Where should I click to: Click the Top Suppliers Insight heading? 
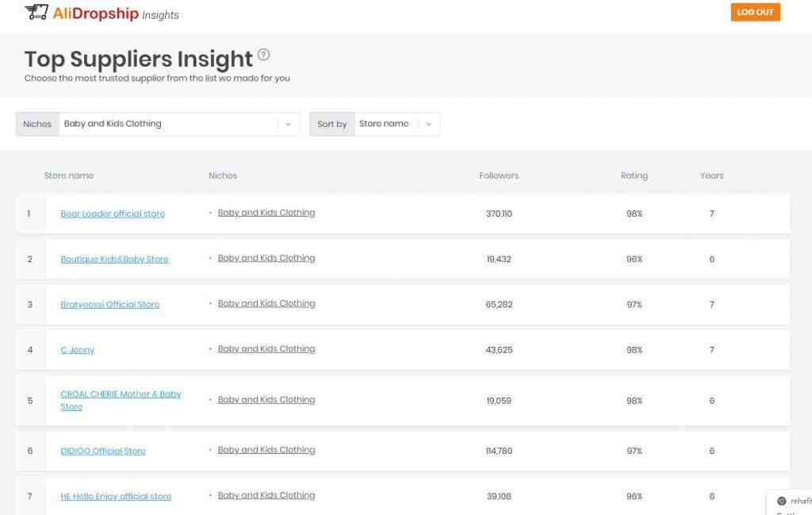tap(138, 59)
